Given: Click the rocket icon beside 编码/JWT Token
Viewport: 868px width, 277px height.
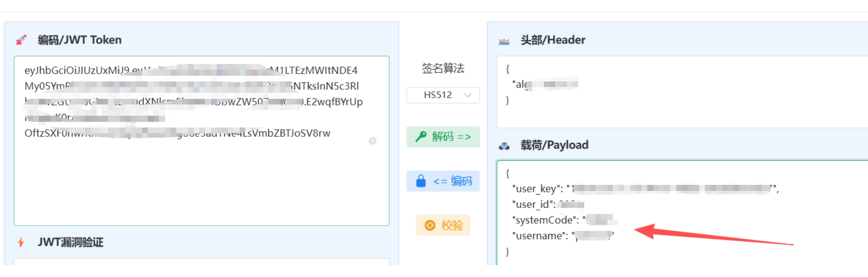Looking at the screenshot, I should click(21, 40).
